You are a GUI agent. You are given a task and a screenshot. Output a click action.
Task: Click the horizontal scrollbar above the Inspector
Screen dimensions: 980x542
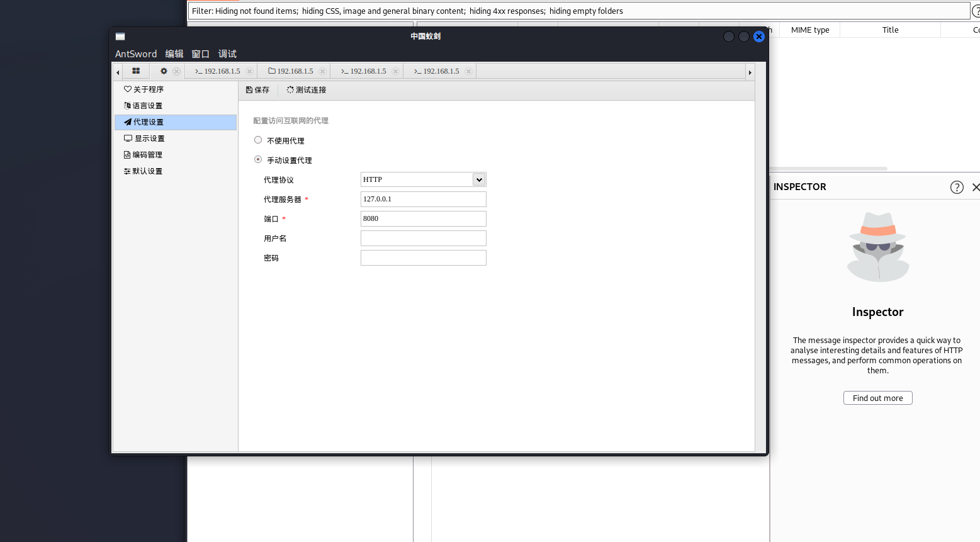pyautogui.click(x=828, y=169)
